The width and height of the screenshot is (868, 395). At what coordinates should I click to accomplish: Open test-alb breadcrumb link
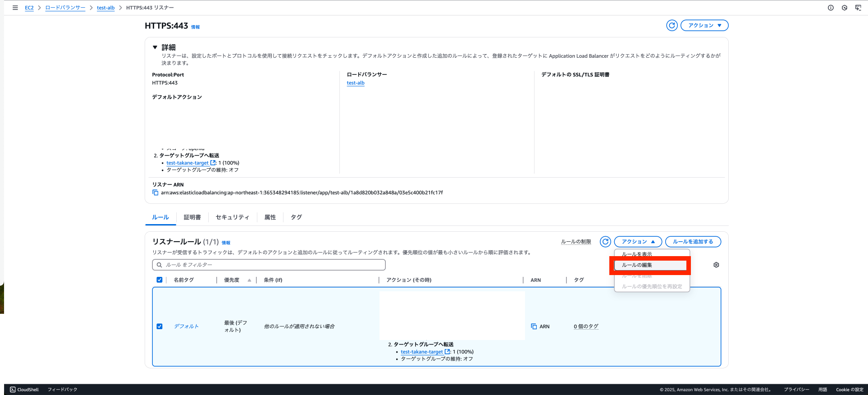click(x=106, y=8)
